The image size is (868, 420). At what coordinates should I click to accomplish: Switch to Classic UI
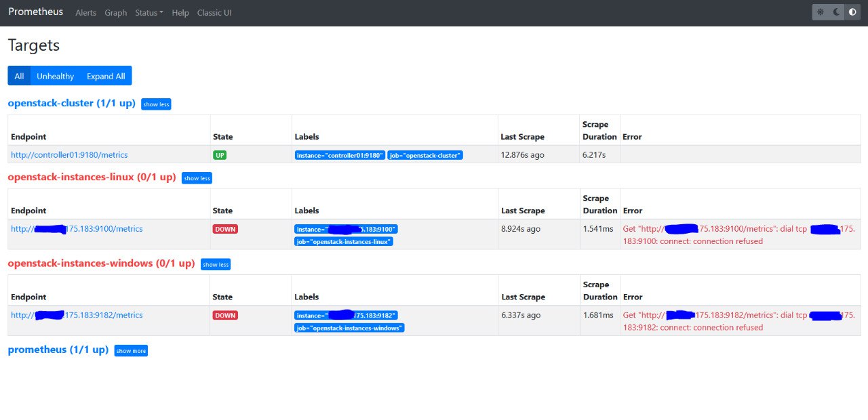[214, 13]
